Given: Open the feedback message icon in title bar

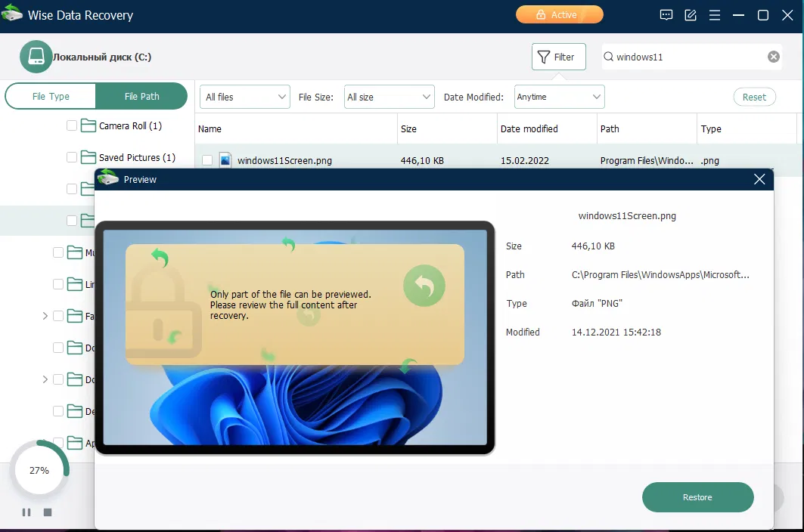Looking at the screenshot, I should 666,15.
